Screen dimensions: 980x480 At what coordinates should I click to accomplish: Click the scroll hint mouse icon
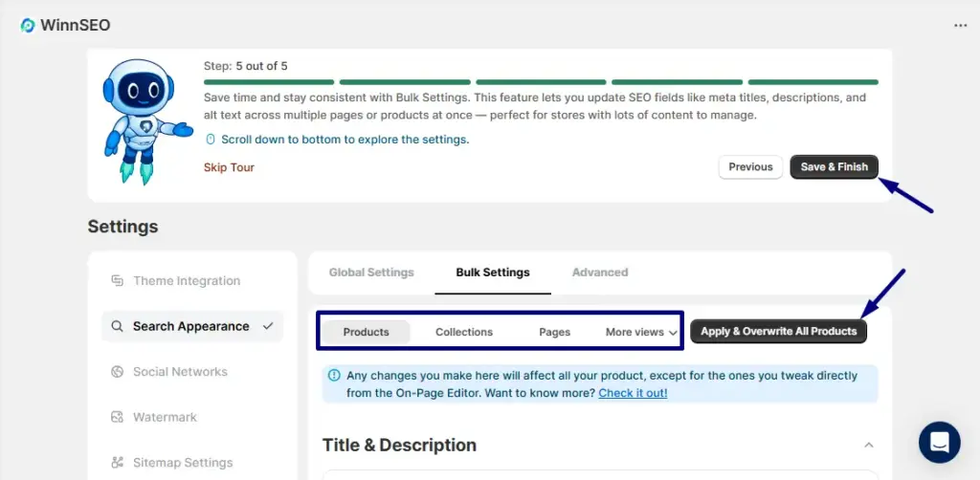pyautogui.click(x=211, y=140)
